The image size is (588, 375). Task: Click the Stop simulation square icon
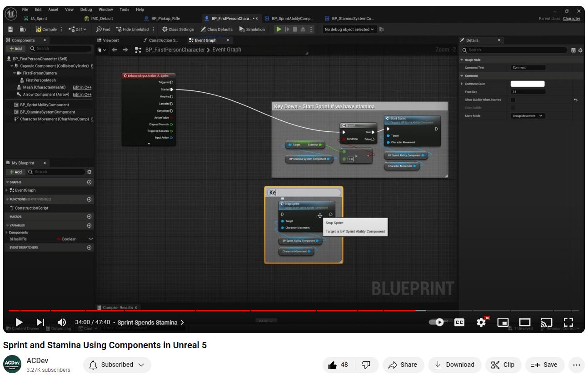295,29
